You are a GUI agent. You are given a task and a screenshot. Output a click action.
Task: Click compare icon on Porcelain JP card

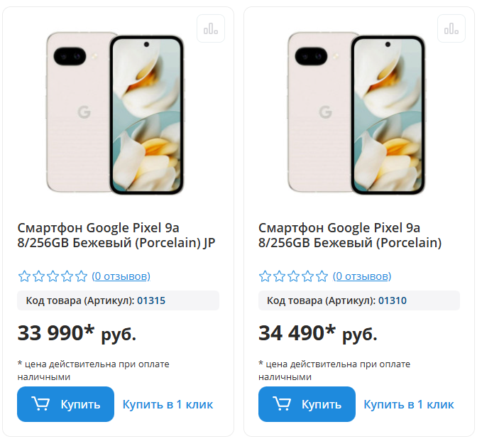211,28
